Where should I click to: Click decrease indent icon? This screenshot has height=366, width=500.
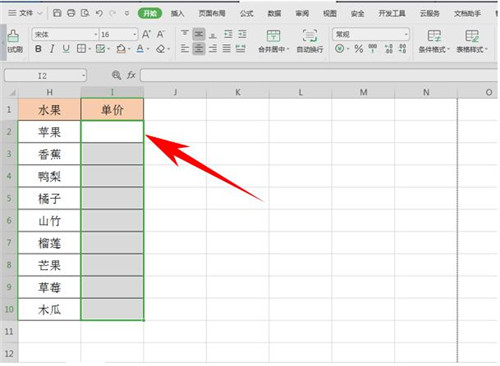click(228, 34)
